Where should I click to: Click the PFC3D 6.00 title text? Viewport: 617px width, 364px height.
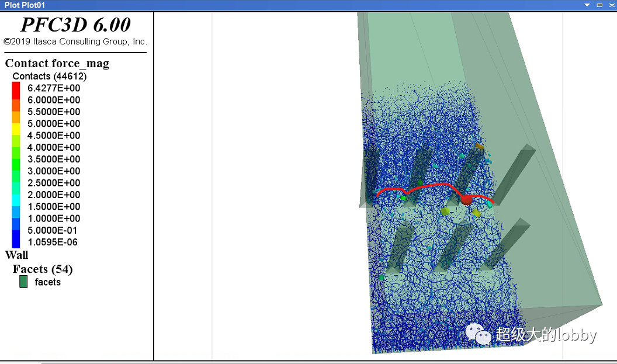click(x=75, y=25)
